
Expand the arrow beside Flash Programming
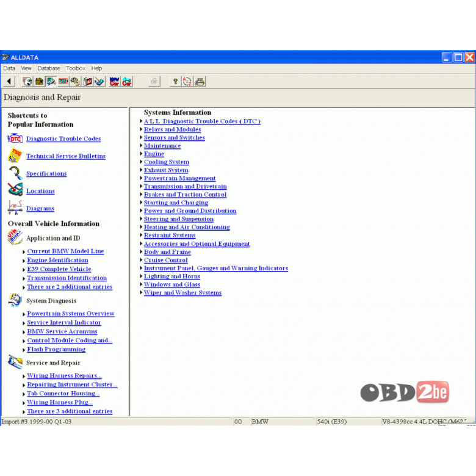tap(24, 350)
